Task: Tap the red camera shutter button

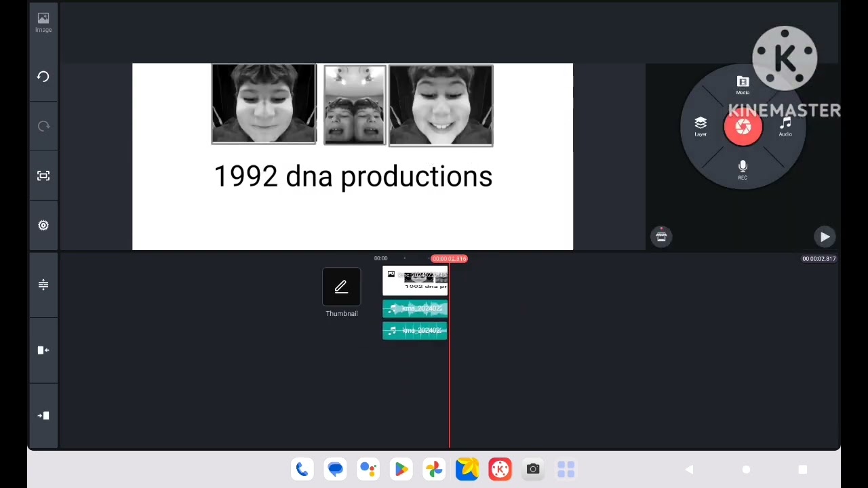Action: [743, 127]
